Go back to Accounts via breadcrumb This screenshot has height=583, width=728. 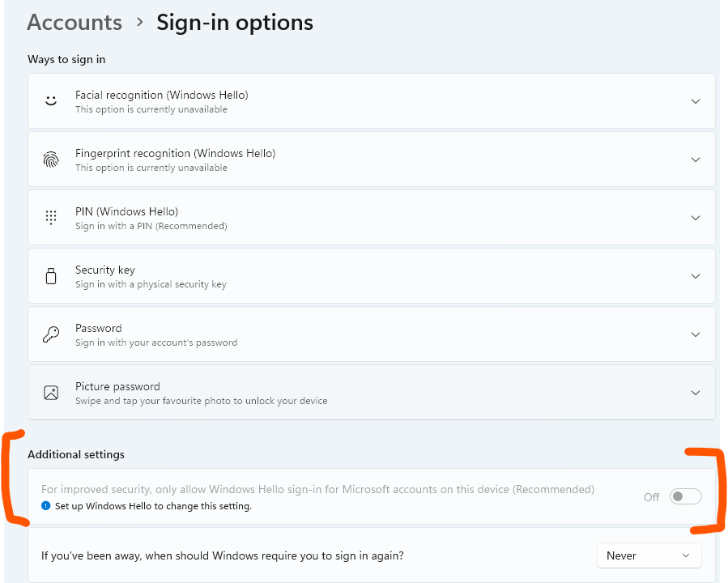(x=75, y=23)
